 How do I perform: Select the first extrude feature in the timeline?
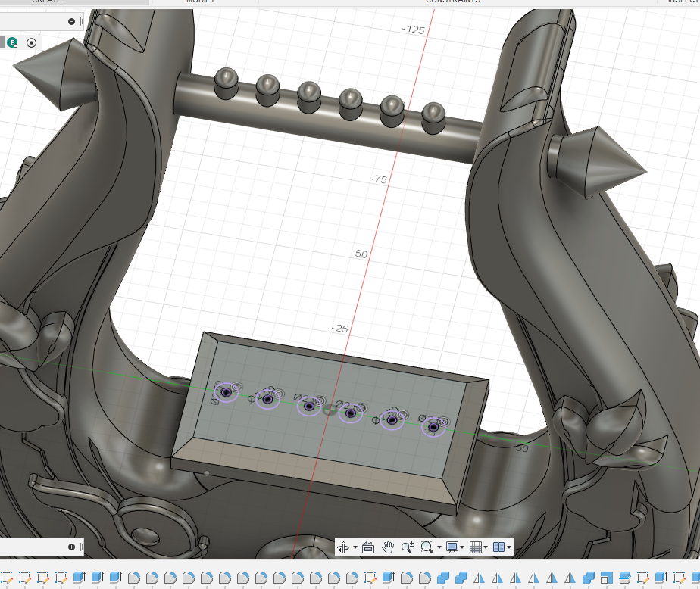click(x=80, y=578)
